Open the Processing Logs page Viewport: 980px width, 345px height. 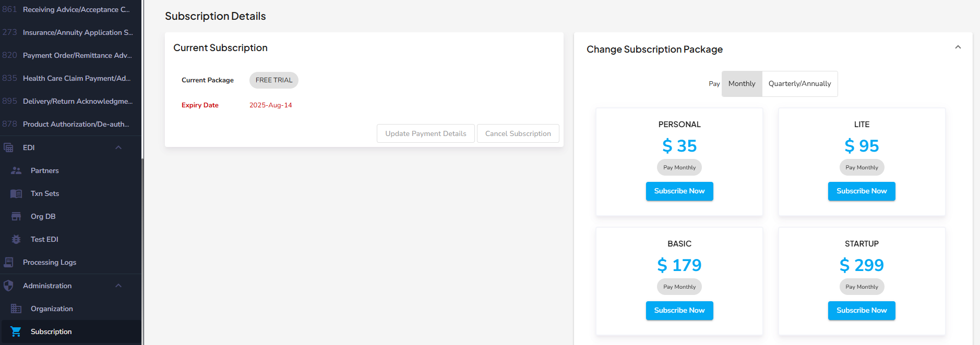50,262
